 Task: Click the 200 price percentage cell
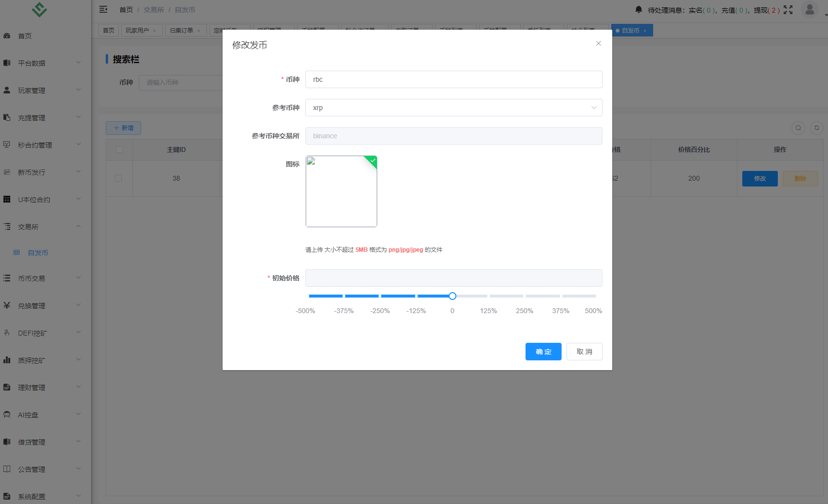(x=694, y=178)
